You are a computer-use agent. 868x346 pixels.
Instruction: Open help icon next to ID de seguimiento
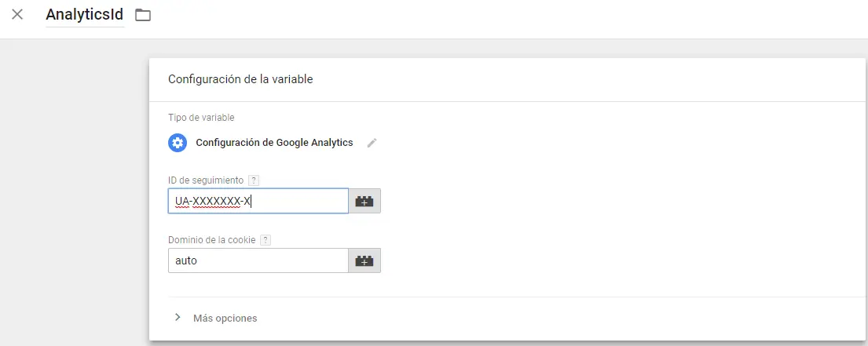click(x=253, y=180)
